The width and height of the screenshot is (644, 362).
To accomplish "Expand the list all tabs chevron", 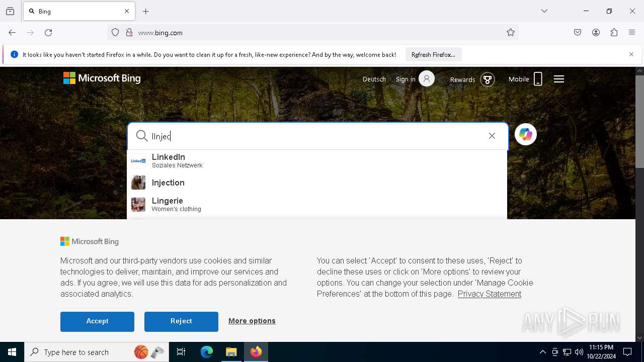I will pyautogui.click(x=544, y=11).
